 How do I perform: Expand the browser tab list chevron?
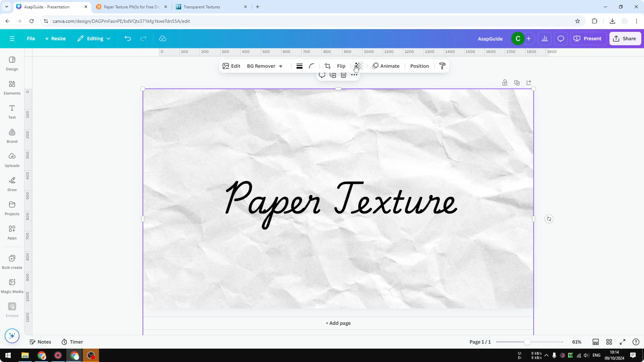tap(6, 7)
